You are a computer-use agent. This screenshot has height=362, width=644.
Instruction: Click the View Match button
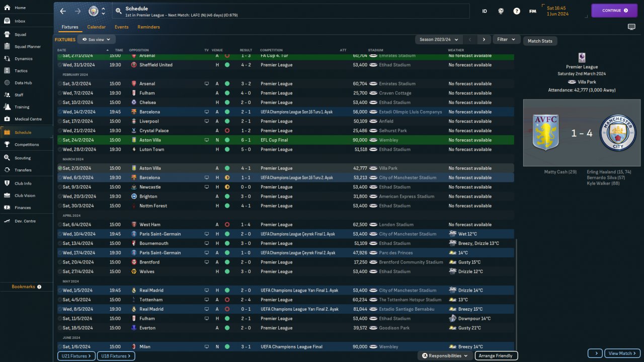coord(622,353)
